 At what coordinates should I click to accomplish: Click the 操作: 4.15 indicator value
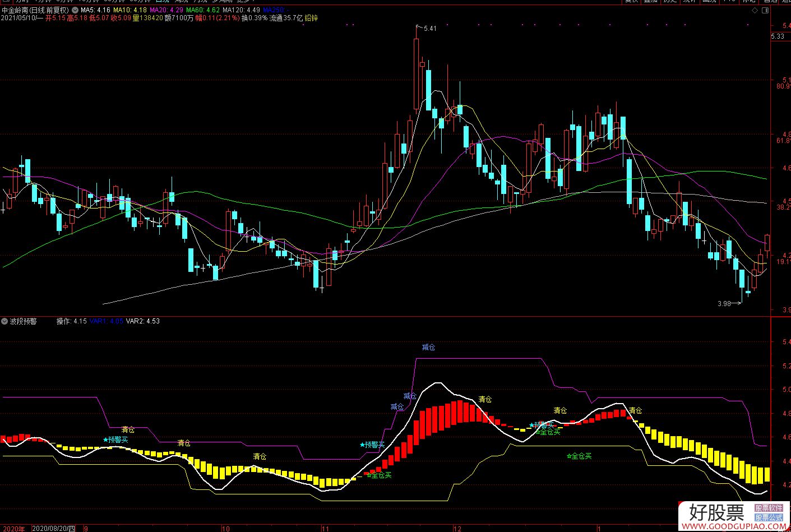[x=71, y=321]
